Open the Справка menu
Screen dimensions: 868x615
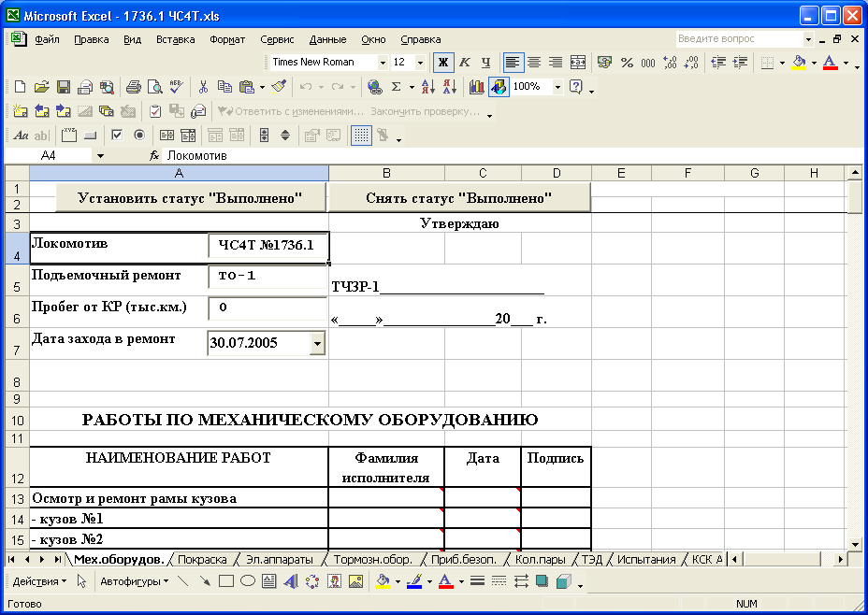pyautogui.click(x=421, y=39)
